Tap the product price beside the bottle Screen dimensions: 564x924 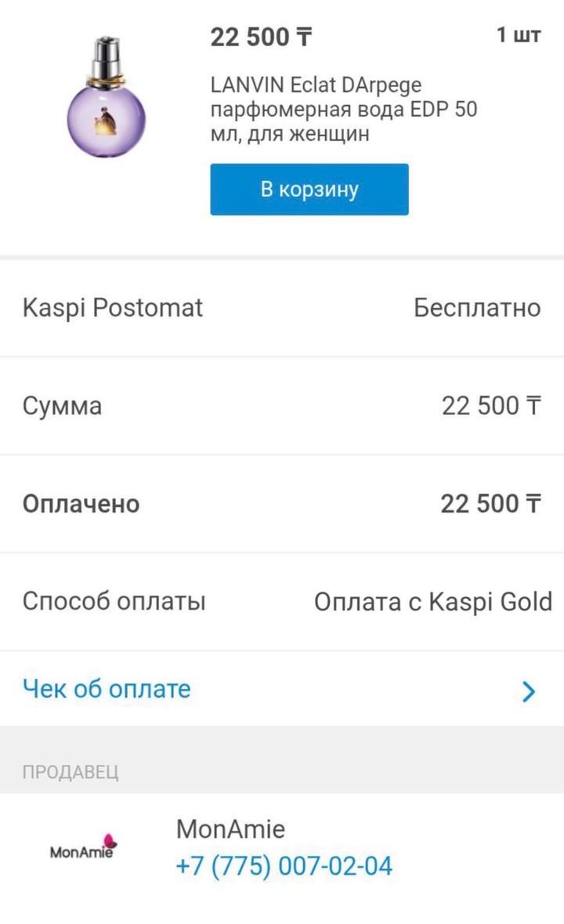coord(261,37)
